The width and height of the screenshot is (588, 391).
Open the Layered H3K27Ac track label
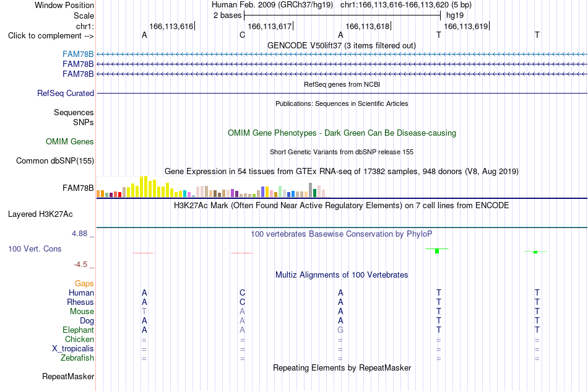pos(40,214)
